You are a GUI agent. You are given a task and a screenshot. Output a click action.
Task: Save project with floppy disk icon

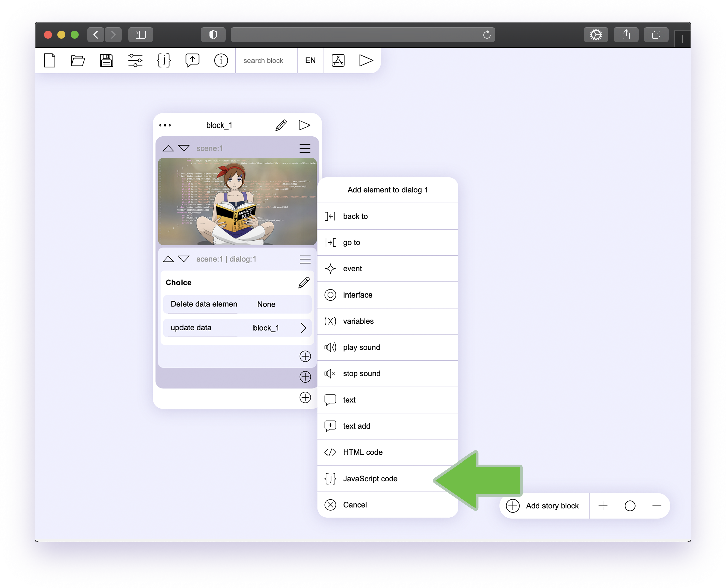(x=106, y=61)
